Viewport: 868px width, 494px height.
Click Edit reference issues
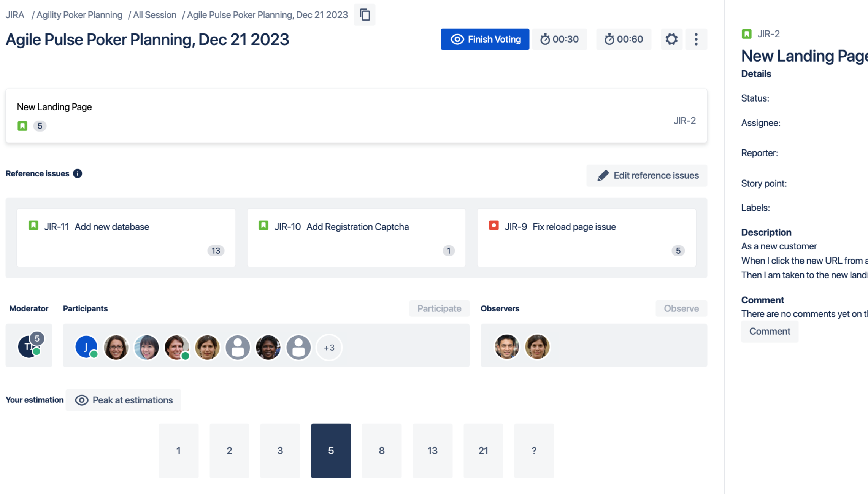coord(646,175)
